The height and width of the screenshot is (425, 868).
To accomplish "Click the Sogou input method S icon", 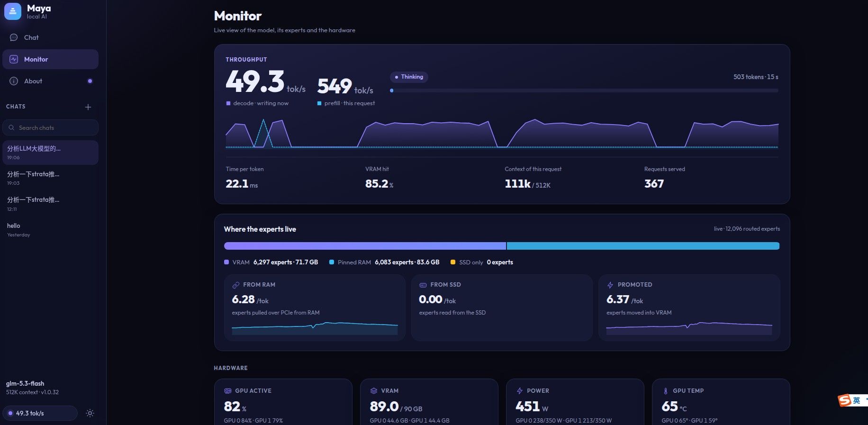I will (844, 400).
